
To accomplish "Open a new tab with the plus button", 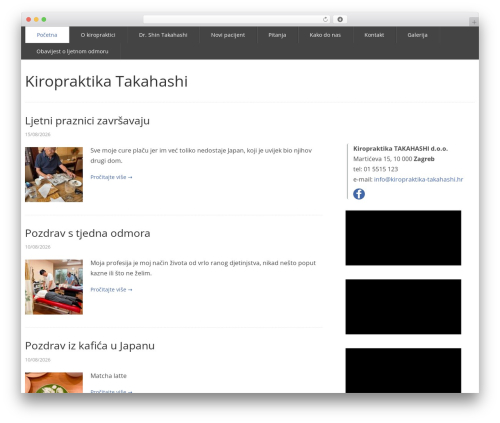I will (474, 22).
